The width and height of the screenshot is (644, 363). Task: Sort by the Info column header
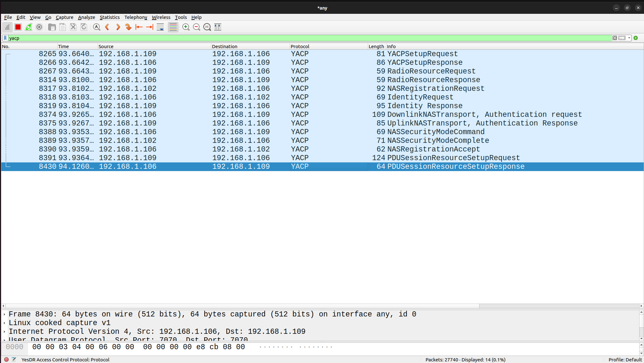pos(515,47)
